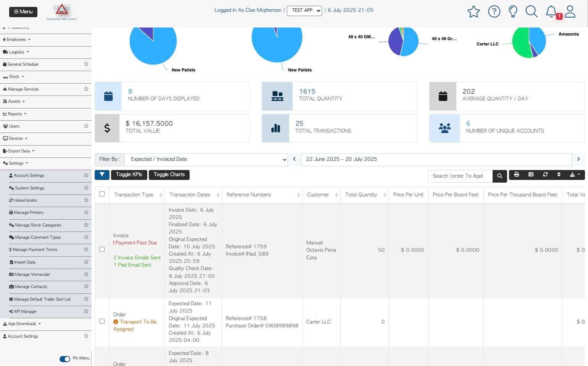The width and height of the screenshot is (588, 366).
Task: Check the Invoice row checkbox
Action: tap(102, 249)
